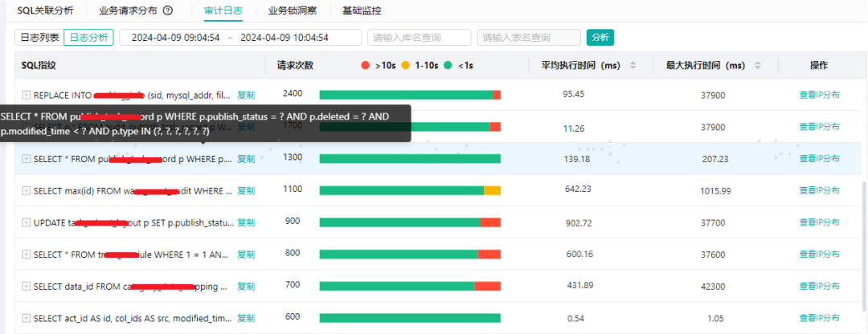The image size is (868, 334).
Task: Click the 1015.99 max time cell
Action: pyautogui.click(x=715, y=191)
